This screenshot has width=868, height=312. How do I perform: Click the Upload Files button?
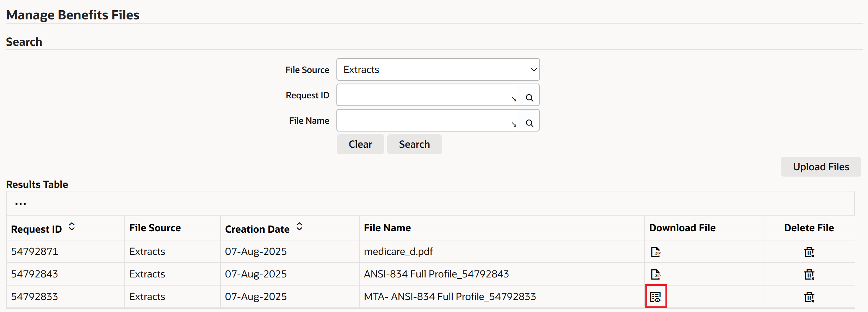click(x=821, y=167)
